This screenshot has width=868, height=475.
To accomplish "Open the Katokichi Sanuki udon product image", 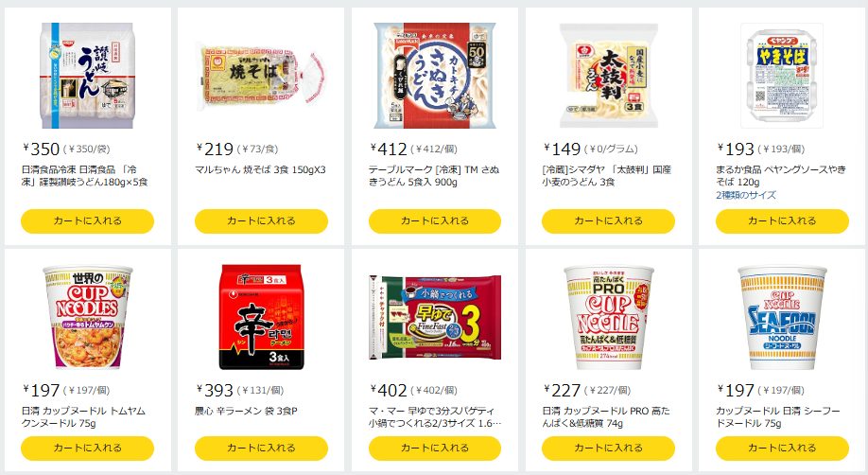I will (435, 76).
